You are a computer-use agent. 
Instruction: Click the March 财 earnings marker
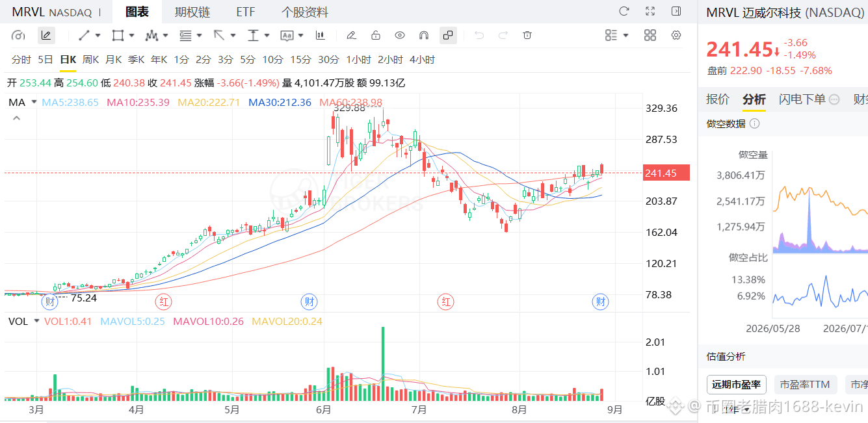point(50,301)
